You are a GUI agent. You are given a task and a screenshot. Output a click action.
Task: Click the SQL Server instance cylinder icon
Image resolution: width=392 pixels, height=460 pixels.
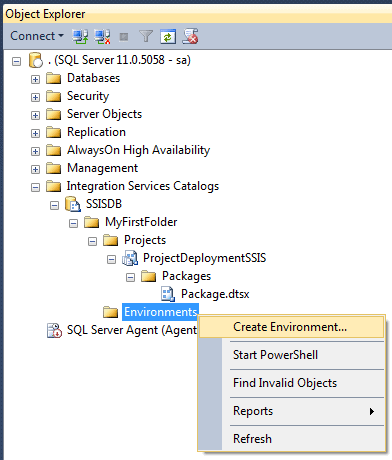[x=36, y=60]
